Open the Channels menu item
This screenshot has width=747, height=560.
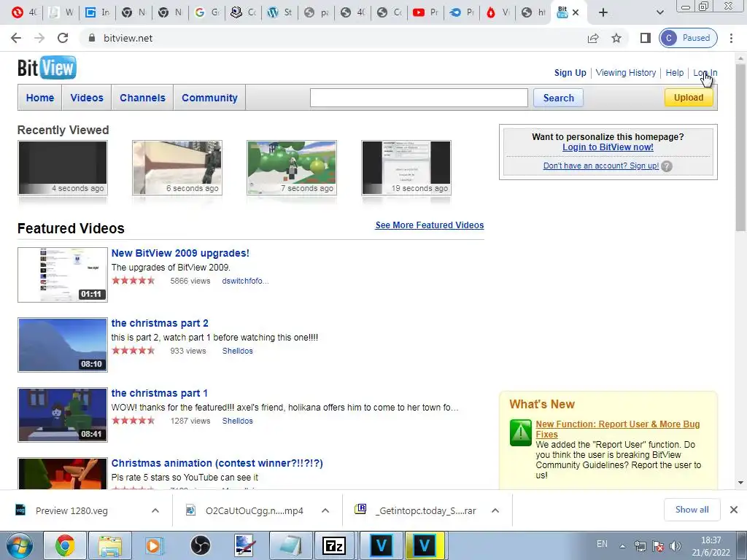142,98
